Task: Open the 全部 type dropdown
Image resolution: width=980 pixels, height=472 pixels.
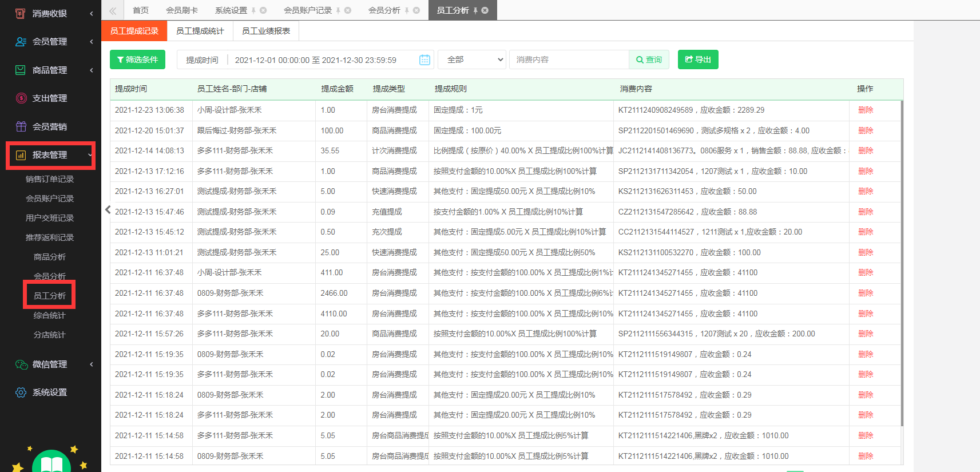Action: click(472, 60)
